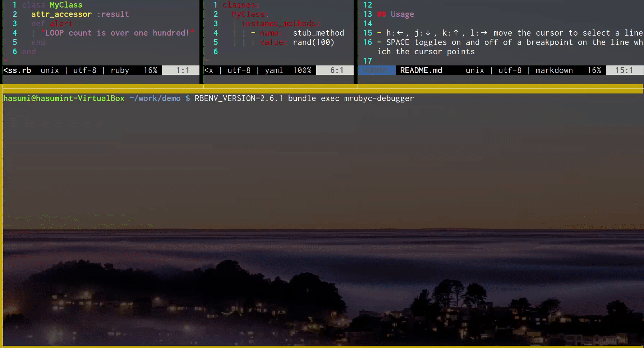This screenshot has width=644, height=348.
Task: Click the '$' prompt symbol in terminal
Action: click(x=188, y=99)
